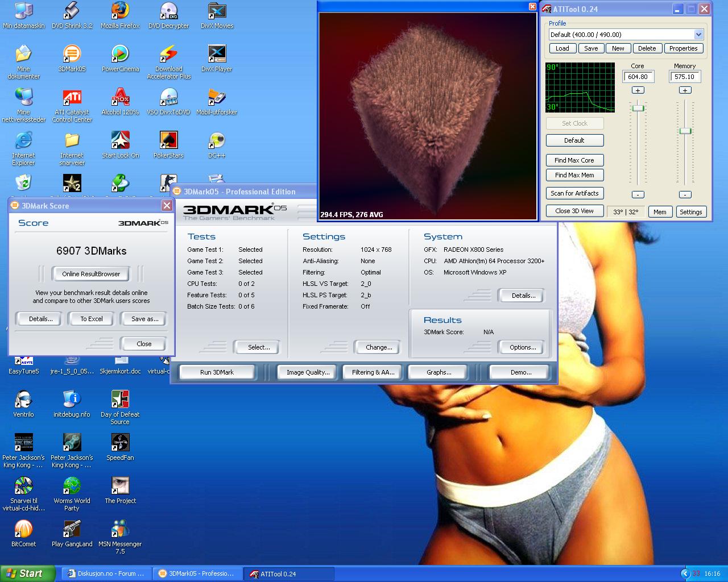Increase core clock with the plus button
The image size is (728, 582).
[638, 90]
